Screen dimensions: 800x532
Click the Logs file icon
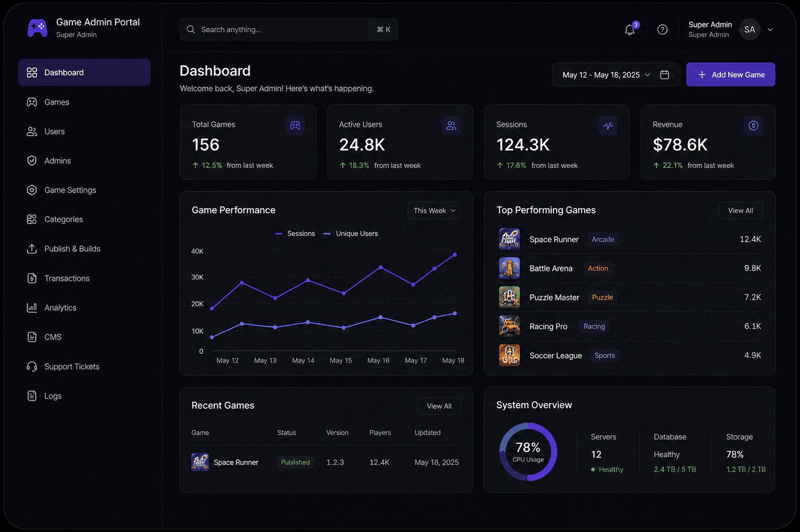pyautogui.click(x=32, y=396)
